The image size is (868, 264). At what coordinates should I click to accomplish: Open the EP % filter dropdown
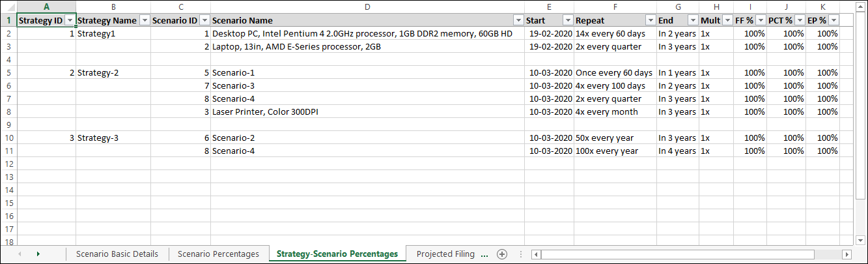pyautogui.click(x=833, y=20)
